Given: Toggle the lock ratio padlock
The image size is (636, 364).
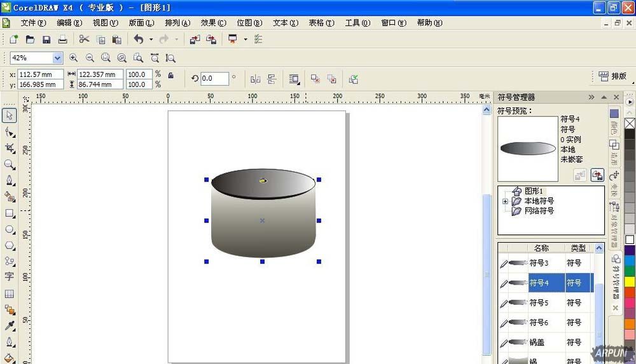Looking at the screenshot, I should tap(170, 75).
